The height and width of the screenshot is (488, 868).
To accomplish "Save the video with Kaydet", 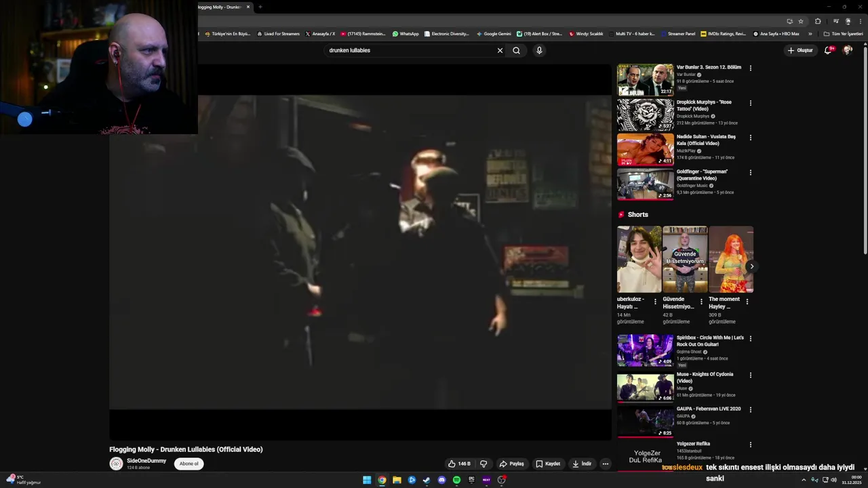I will [548, 464].
